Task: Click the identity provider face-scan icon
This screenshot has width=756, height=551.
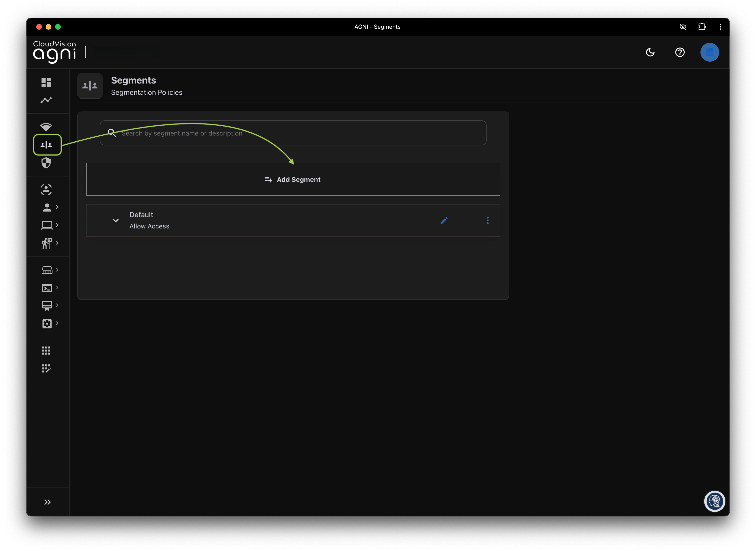Action: pos(46,189)
